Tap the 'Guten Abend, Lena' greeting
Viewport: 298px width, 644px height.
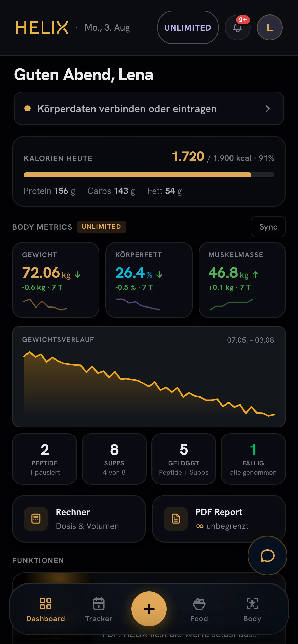84,75
